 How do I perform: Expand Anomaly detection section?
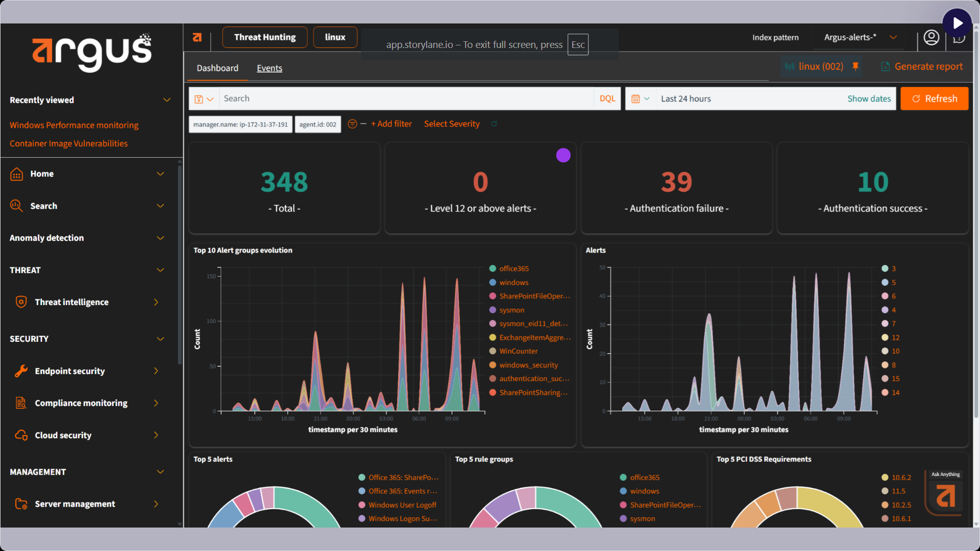[160, 238]
